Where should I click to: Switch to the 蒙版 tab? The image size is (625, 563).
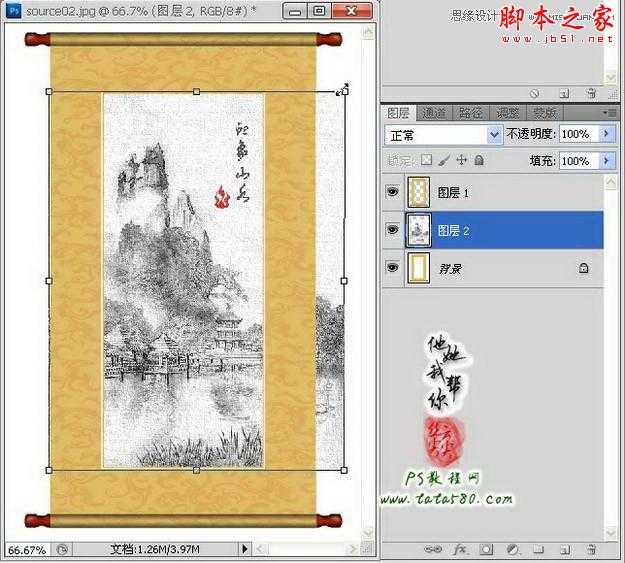(x=545, y=113)
